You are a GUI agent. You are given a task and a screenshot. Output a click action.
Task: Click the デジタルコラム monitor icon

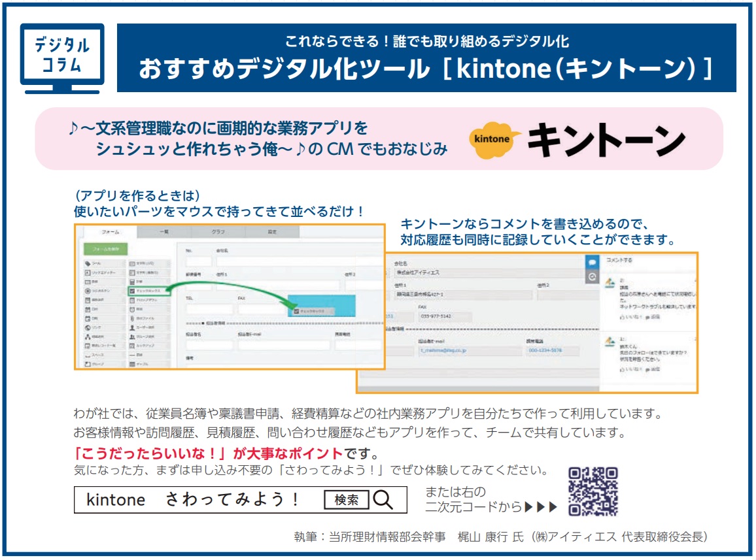click(x=62, y=58)
